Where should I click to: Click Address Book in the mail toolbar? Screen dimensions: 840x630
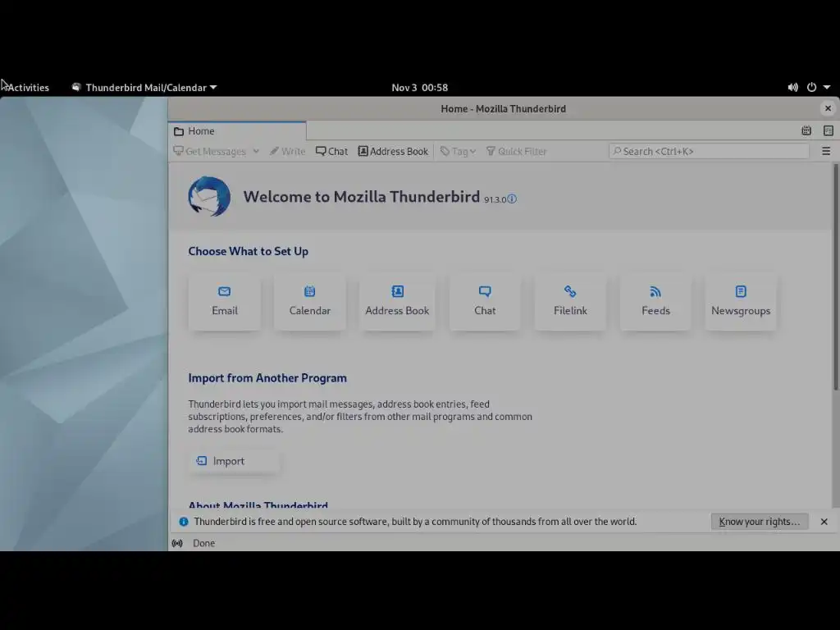[393, 152]
